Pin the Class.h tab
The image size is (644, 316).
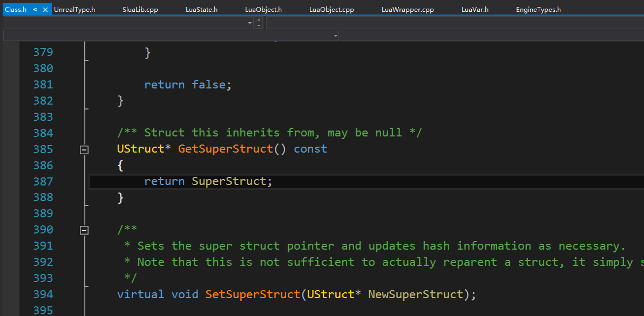[x=35, y=10]
